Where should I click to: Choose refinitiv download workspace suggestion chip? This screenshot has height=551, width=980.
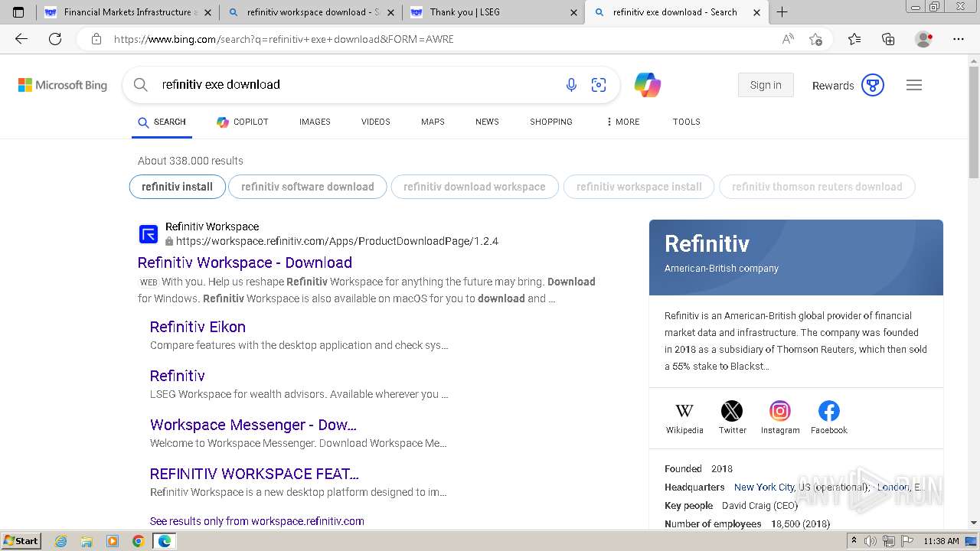(x=475, y=187)
